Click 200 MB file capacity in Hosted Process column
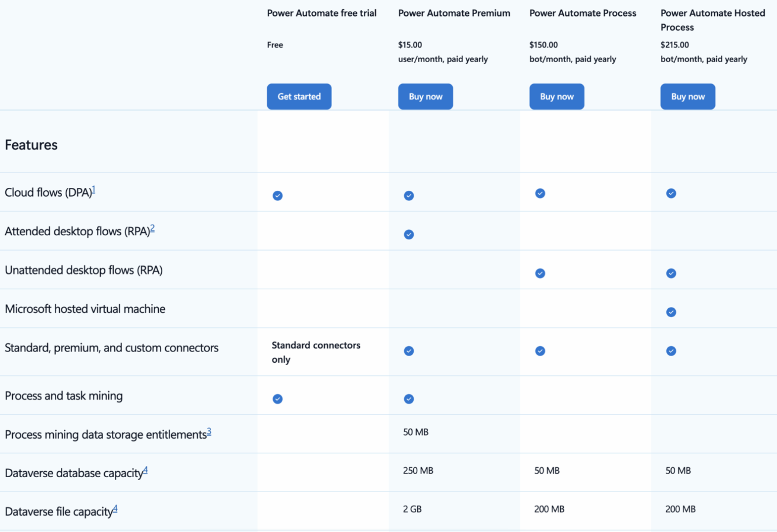Image resolution: width=777 pixels, height=532 pixels. pyautogui.click(x=681, y=509)
